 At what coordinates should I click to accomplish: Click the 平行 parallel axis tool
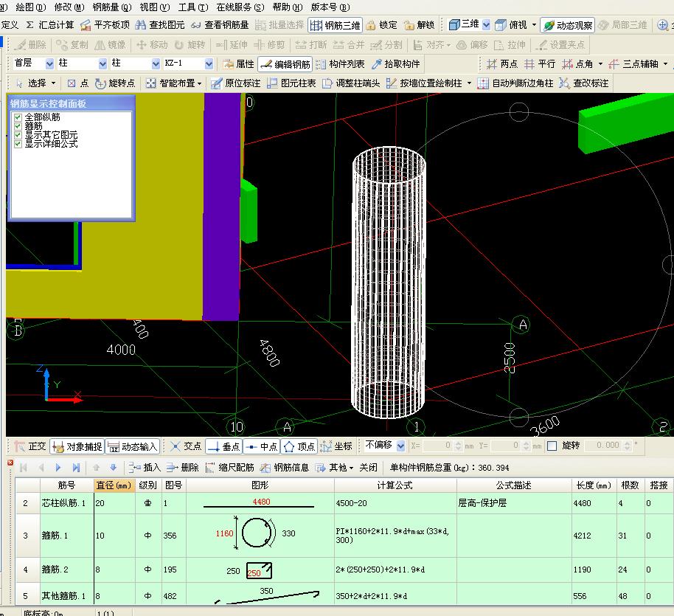(x=540, y=64)
